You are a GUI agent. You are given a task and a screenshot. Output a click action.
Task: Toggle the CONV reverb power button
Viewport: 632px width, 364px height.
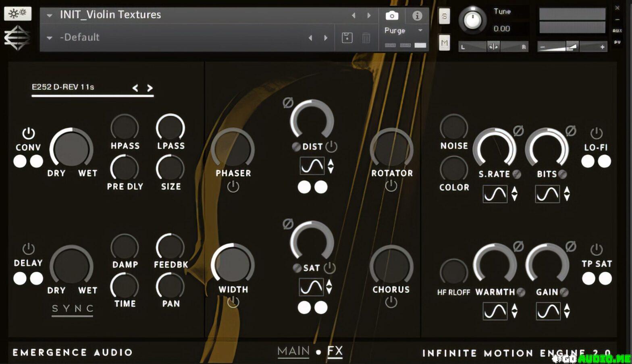[28, 133]
